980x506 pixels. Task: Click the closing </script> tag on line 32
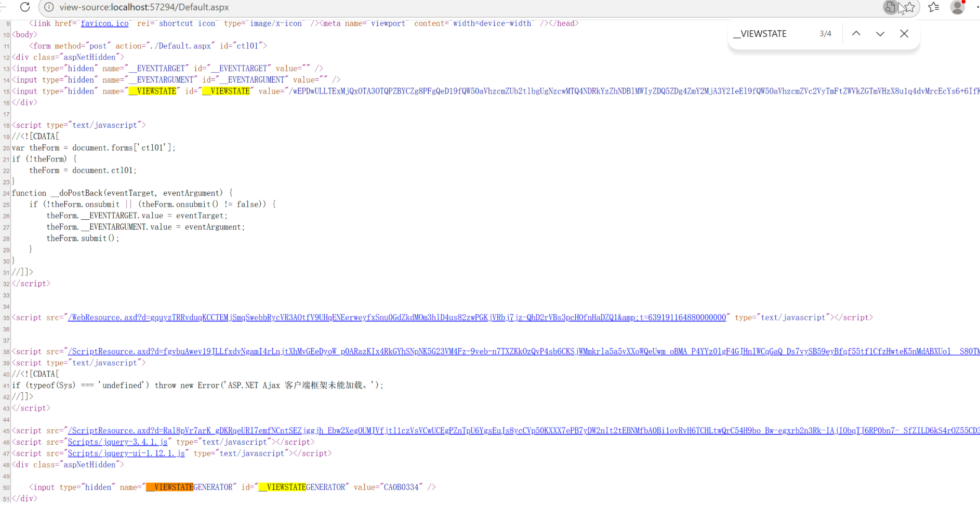point(31,284)
